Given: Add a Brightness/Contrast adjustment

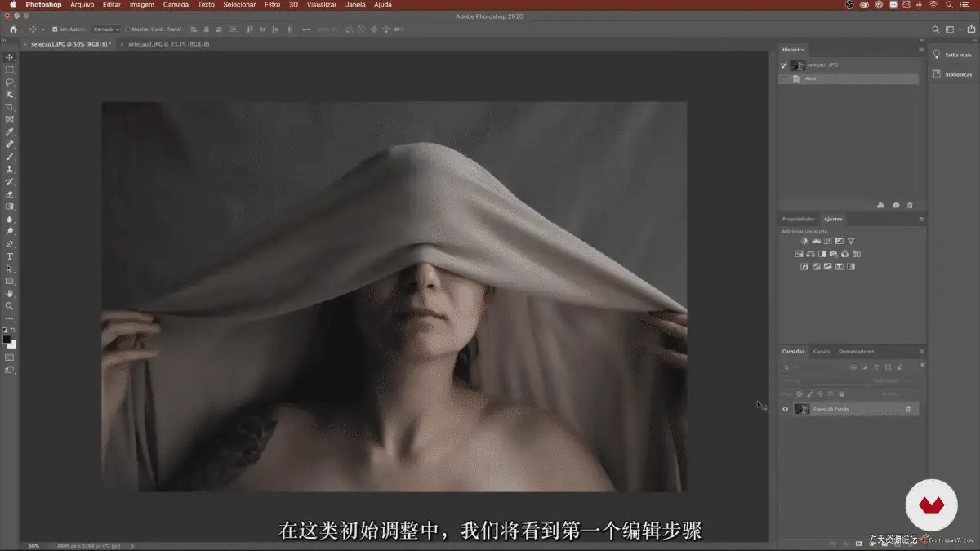Looking at the screenshot, I should click(x=804, y=241).
